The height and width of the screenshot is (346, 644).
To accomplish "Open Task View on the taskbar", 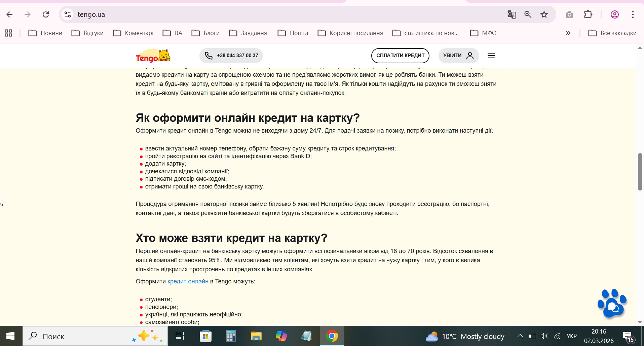I will pyautogui.click(x=180, y=336).
